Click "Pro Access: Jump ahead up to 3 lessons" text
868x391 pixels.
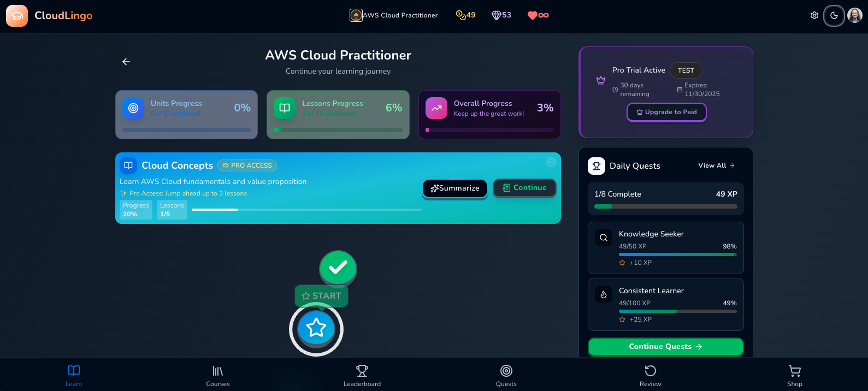point(188,193)
